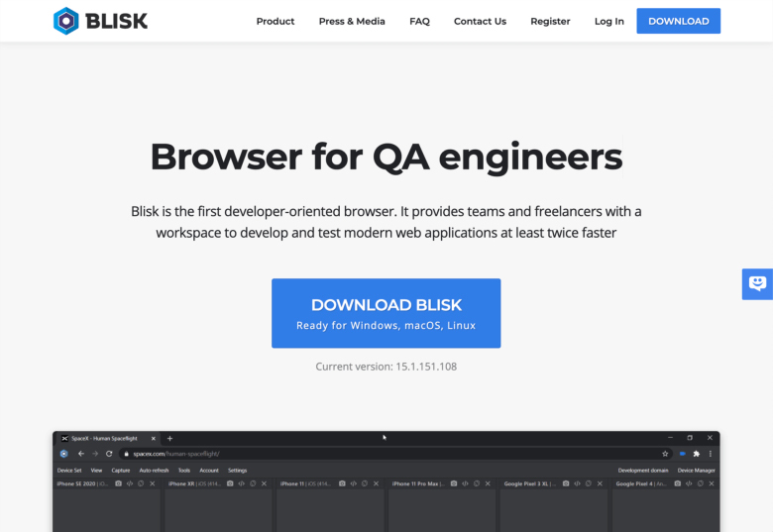
Task: Open the Device Manager
Action: [696, 471]
